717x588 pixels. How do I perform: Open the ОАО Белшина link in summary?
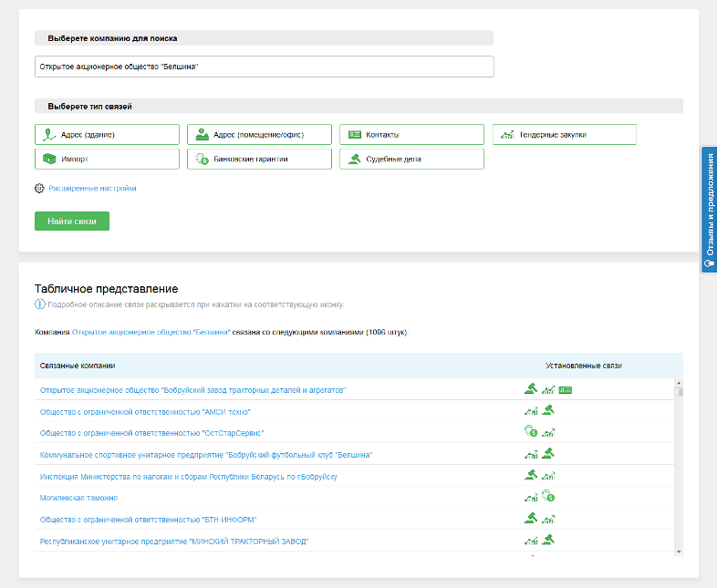(x=151, y=333)
